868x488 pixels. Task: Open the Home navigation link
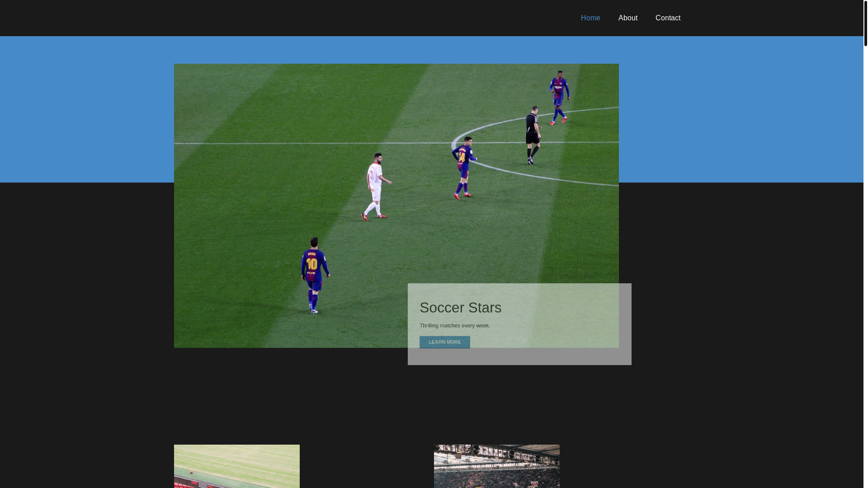click(x=590, y=18)
